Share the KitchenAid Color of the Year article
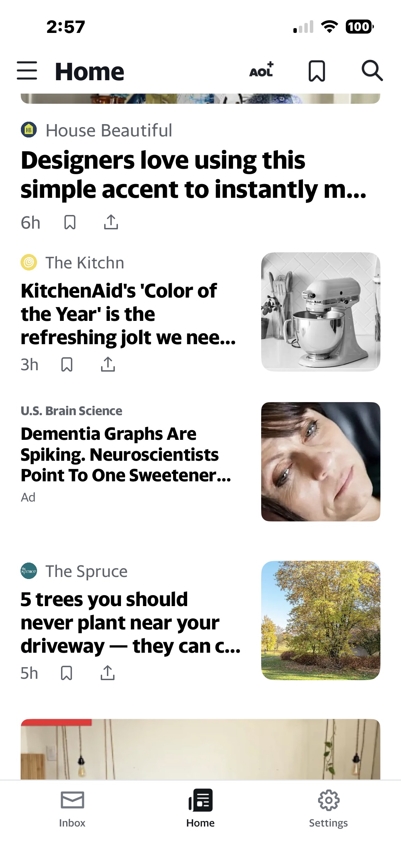Image resolution: width=401 pixels, height=868 pixels. point(108,364)
